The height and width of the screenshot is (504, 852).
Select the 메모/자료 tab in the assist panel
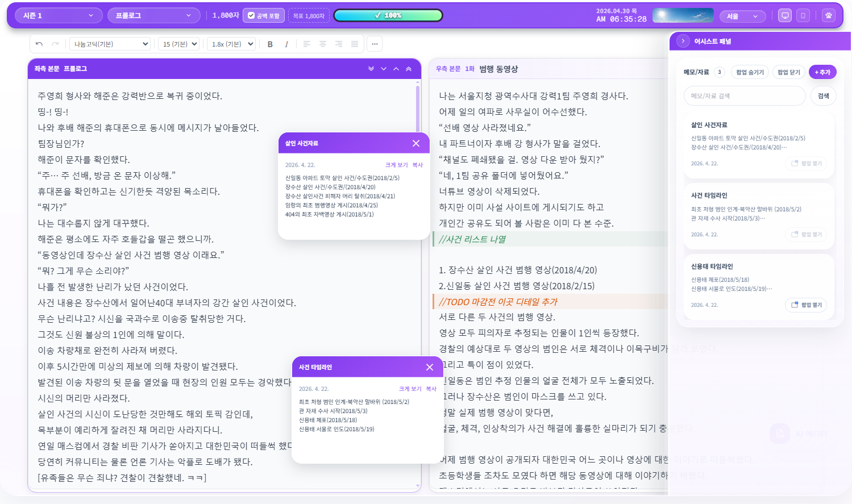pyautogui.click(x=696, y=72)
